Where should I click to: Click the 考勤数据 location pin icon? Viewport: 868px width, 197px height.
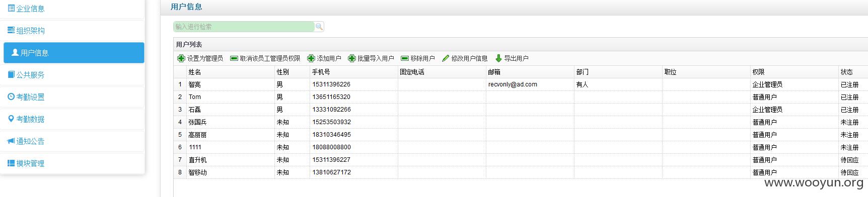11,119
